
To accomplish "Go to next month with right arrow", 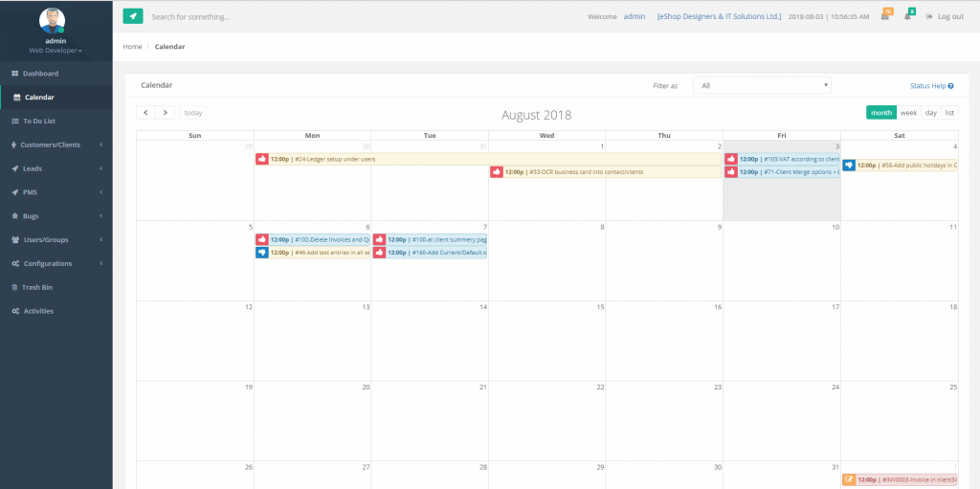I will coord(166,113).
